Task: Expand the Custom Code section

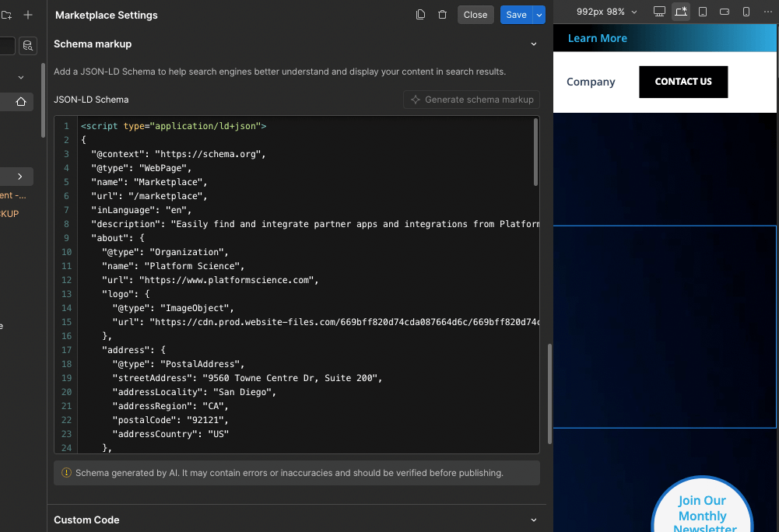Action: (534, 520)
